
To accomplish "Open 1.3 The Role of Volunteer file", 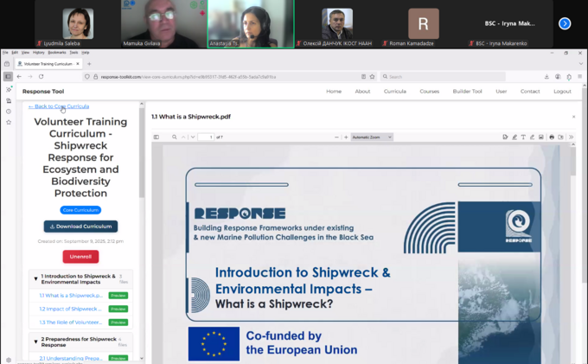I will pyautogui.click(x=71, y=322).
